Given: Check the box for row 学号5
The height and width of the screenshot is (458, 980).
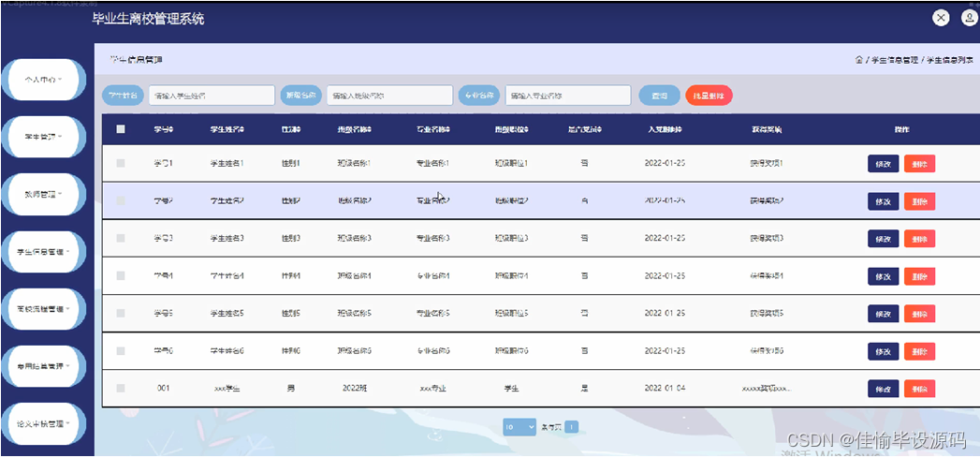Looking at the screenshot, I should (x=121, y=314).
